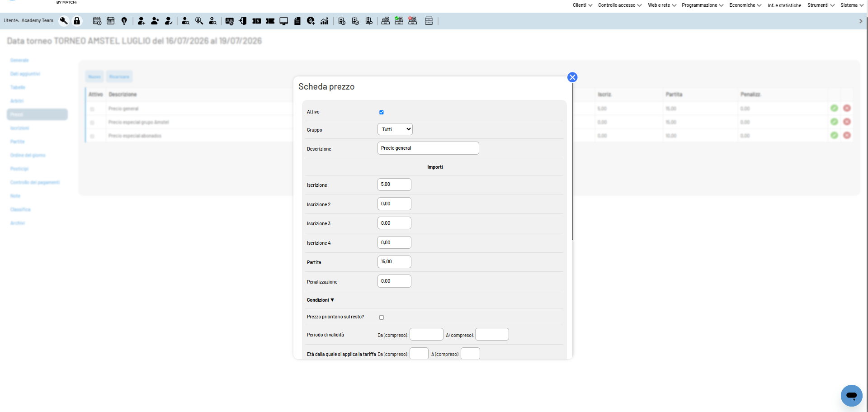The width and height of the screenshot is (868, 412).
Task: Click the archive drawer toolbar icon
Action: click(x=429, y=21)
